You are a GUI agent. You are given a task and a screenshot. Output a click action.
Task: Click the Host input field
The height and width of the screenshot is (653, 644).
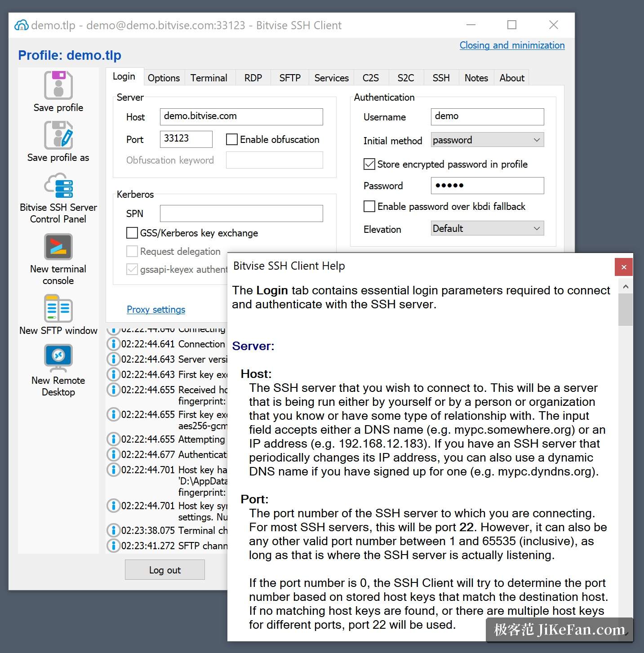pos(241,116)
